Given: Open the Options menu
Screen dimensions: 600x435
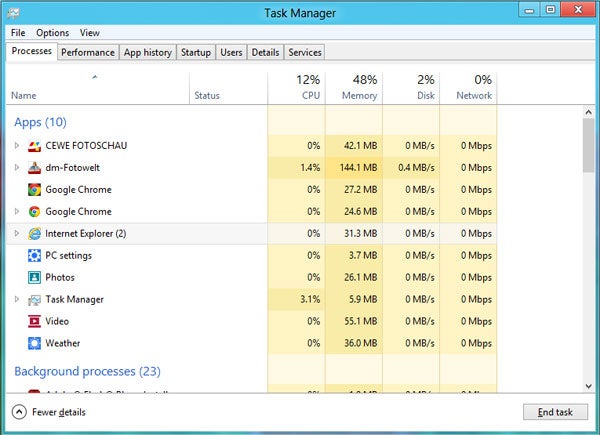Looking at the screenshot, I should click(52, 33).
